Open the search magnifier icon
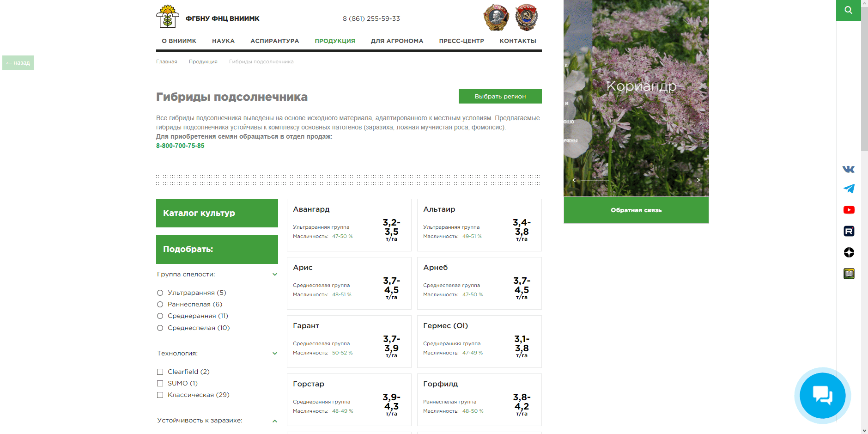Screen dimensions: 868x434 [848, 10]
